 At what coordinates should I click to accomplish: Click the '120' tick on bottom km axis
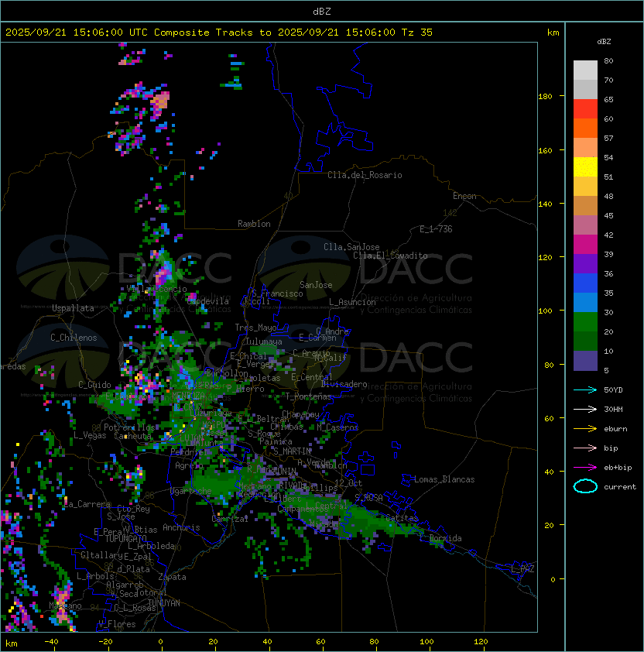481,642
